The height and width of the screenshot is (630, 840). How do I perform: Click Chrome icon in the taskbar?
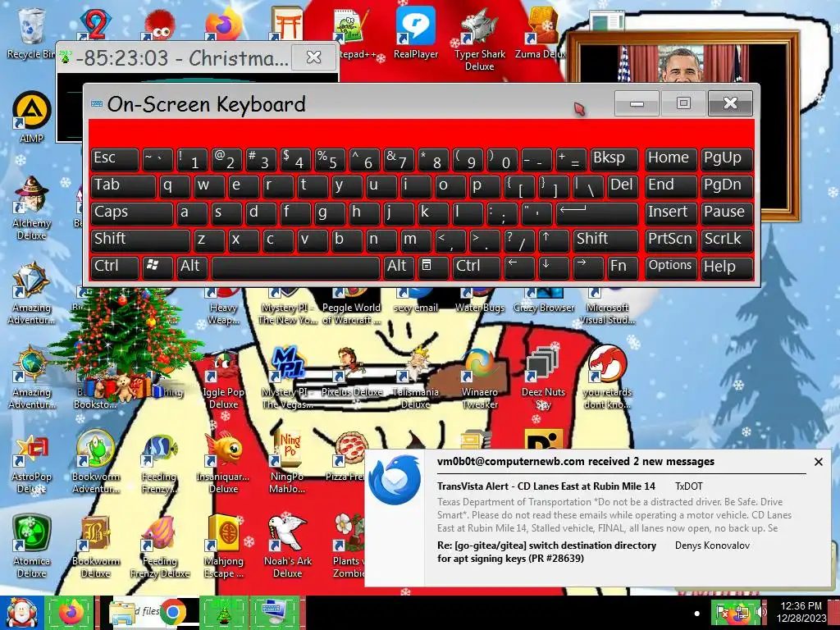coord(172,612)
